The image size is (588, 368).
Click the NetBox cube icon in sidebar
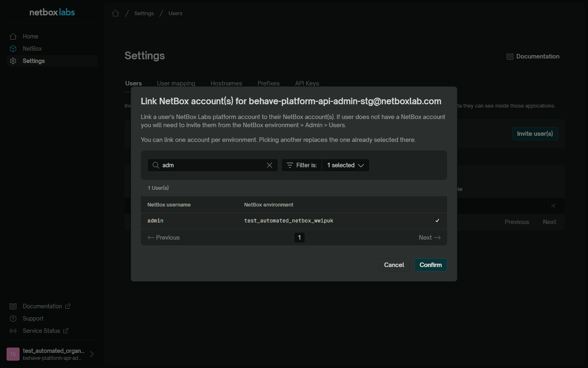tap(13, 49)
